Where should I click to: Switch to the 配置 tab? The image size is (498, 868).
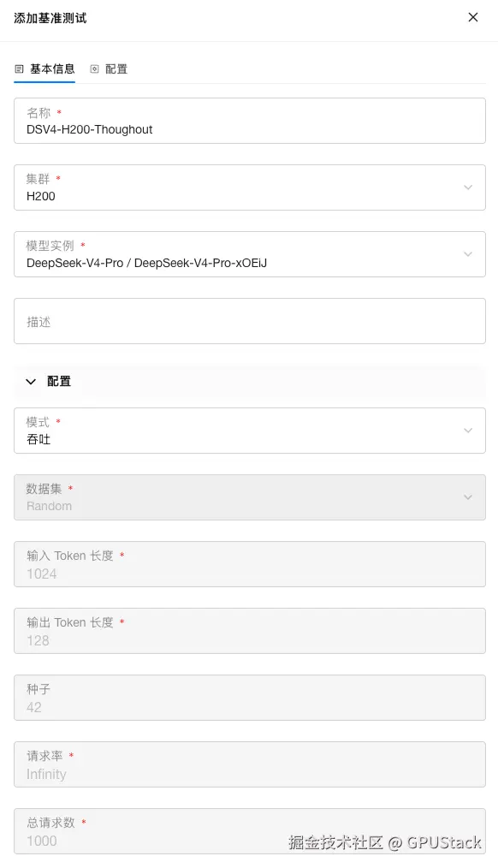(x=109, y=69)
